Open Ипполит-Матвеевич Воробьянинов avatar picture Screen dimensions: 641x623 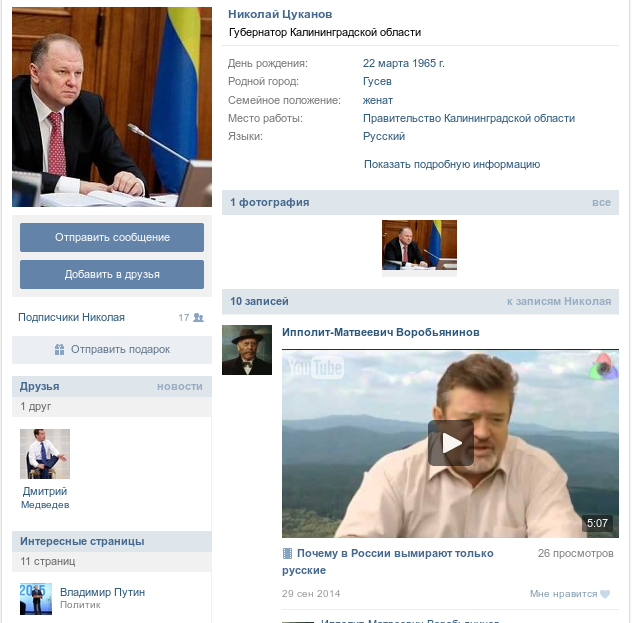click(x=247, y=350)
